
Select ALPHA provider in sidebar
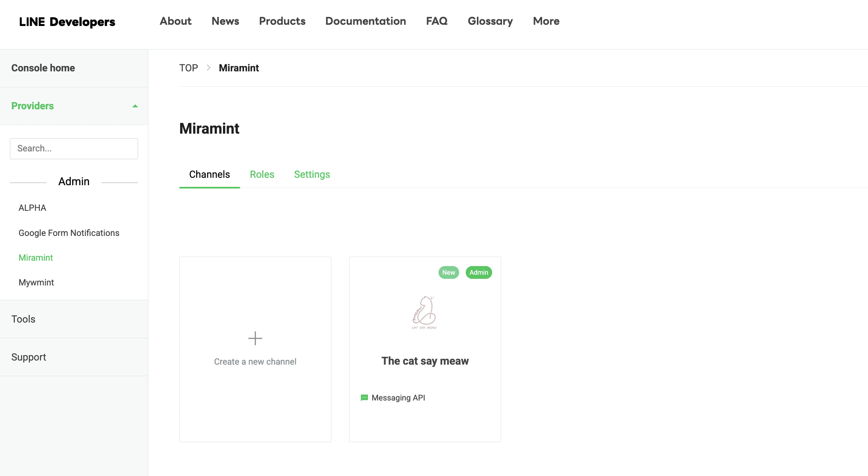click(x=32, y=208)
